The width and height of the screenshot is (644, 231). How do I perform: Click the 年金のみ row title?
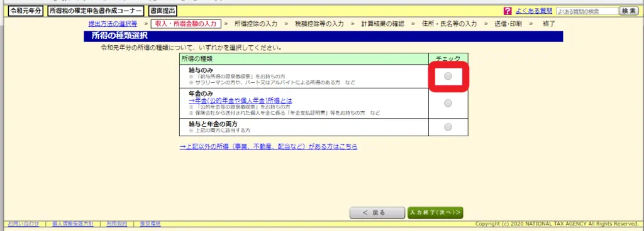[201, 94]
